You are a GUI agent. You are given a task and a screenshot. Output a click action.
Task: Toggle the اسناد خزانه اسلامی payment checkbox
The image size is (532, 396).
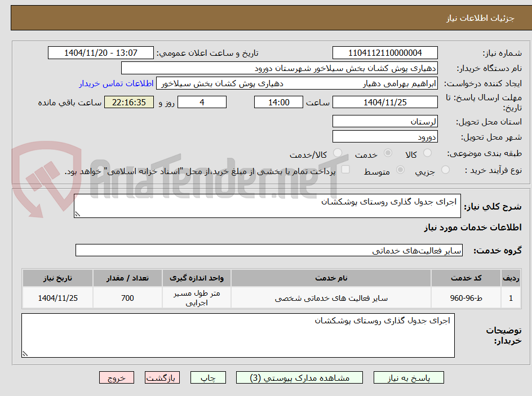(345, 169)
